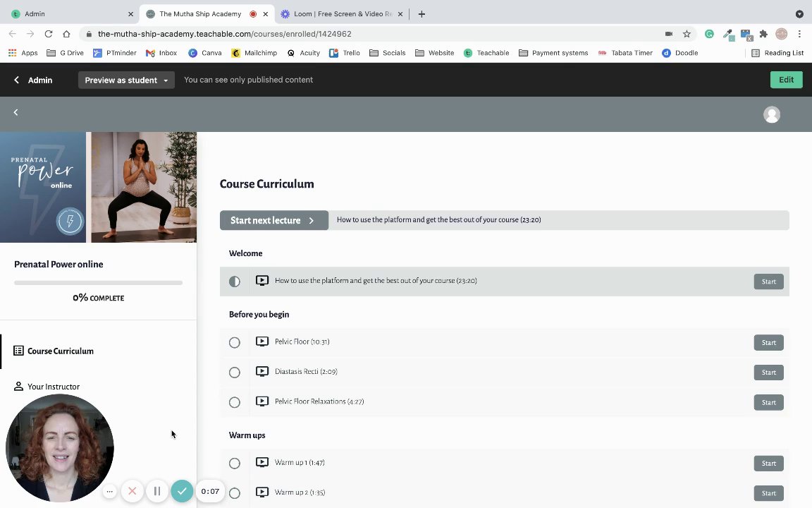
Task: Select Your Instructor in the sidebar
Action: coord(47,386)
